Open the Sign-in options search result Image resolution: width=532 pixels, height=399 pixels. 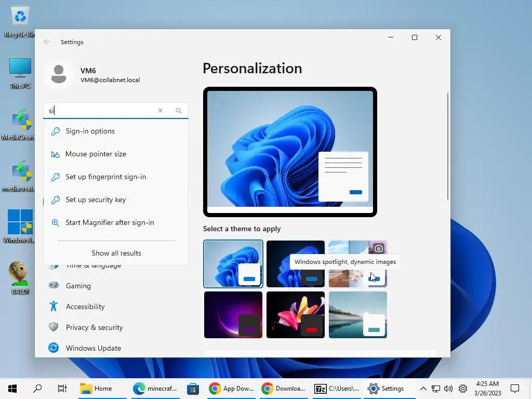pyautogui.click(x=116, y=131)
